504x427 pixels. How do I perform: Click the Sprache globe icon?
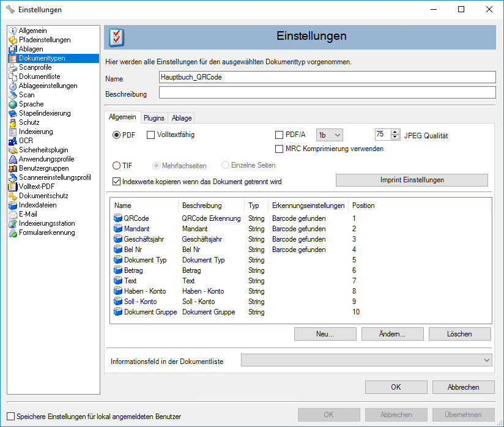[x=13, y=104]
